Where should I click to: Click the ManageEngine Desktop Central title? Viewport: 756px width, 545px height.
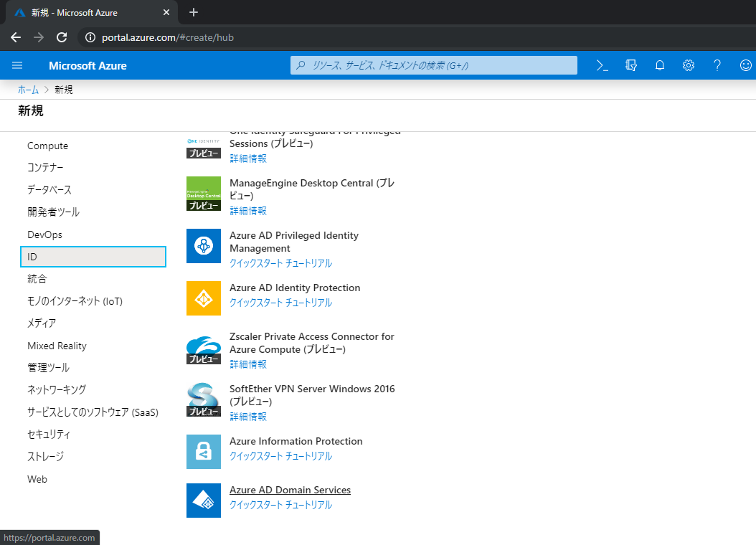tap(312, 189)
